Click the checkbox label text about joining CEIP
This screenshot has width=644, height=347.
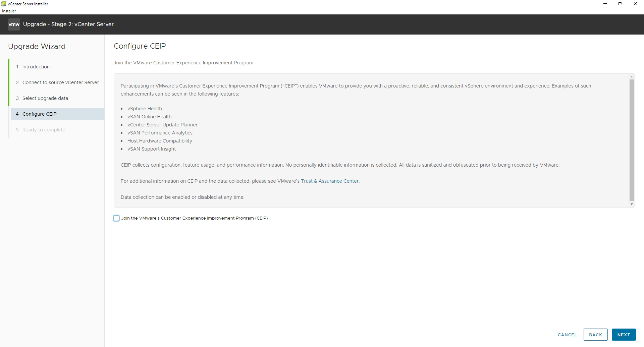(195, 218)
